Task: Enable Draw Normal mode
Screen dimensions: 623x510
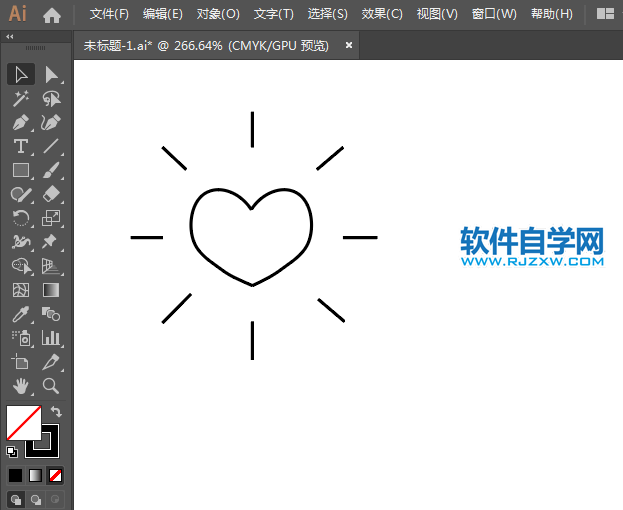Action: (16, 499)
